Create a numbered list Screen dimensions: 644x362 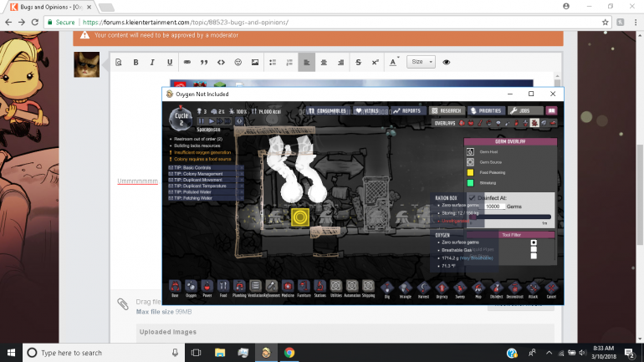(x=289, y=63)
